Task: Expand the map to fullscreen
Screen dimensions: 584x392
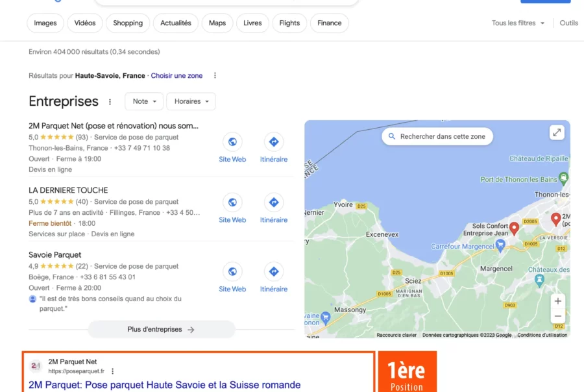Action: tap(557, 132)
